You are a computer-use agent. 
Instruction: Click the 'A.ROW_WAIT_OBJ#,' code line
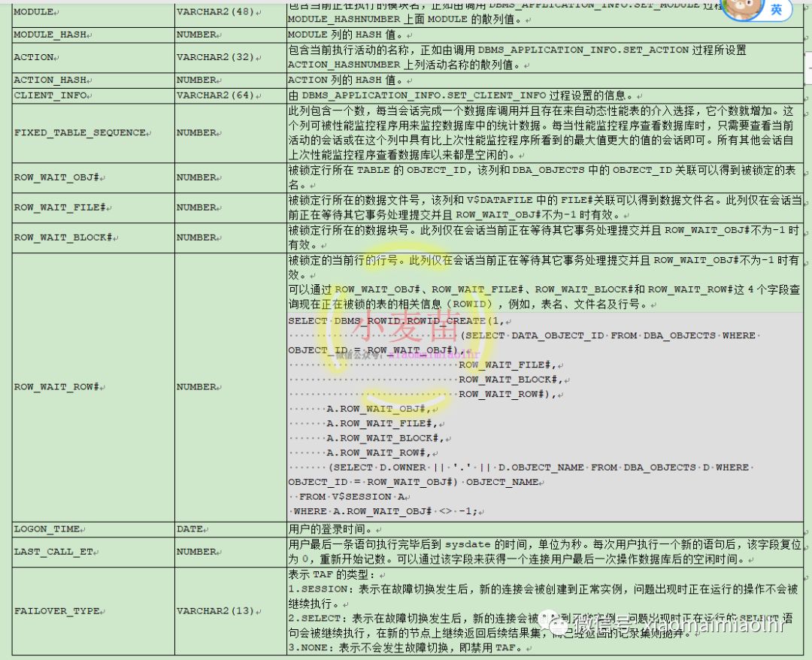(378, 409)
